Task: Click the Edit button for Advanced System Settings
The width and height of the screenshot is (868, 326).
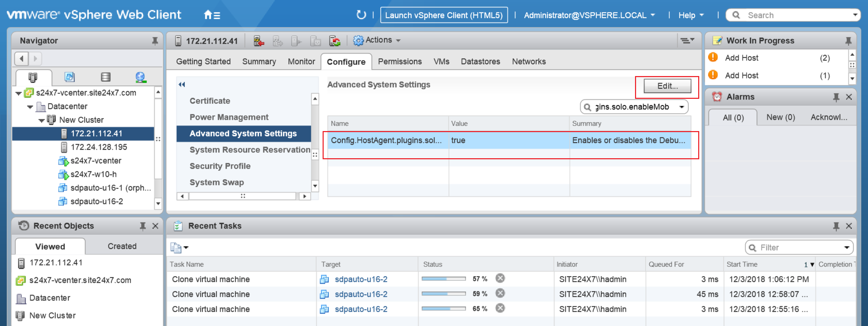Action: point(666,86)
